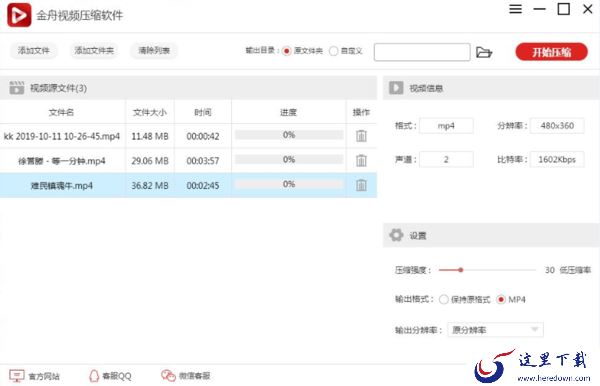The image size is (600, 386).
Task: Select the kk 2019-10-11 10-26-45.mp4 file
Action: click(188, 136)
